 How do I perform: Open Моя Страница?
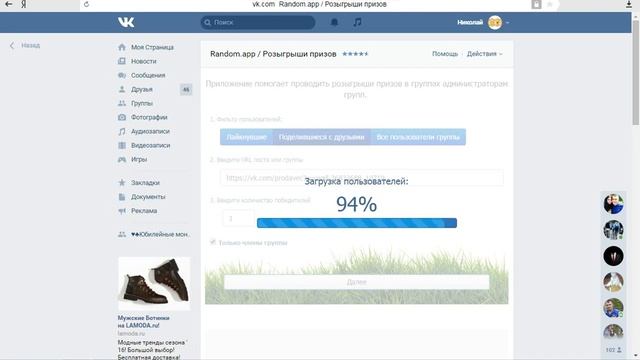pos(152,47)
